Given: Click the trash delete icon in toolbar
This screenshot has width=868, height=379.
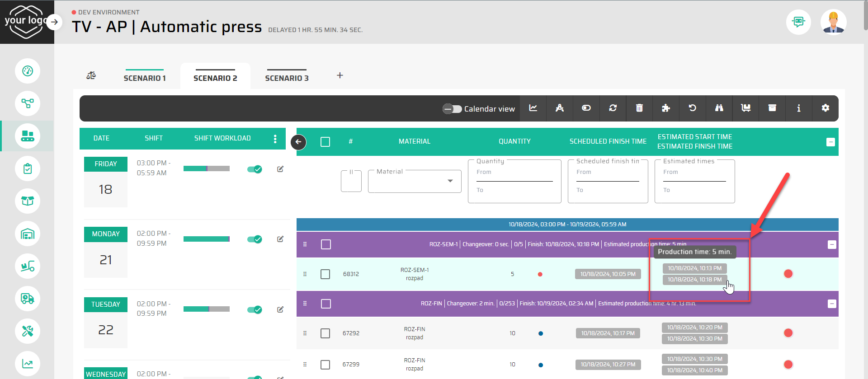Looking at the screenshot, I should click(639, 108).
